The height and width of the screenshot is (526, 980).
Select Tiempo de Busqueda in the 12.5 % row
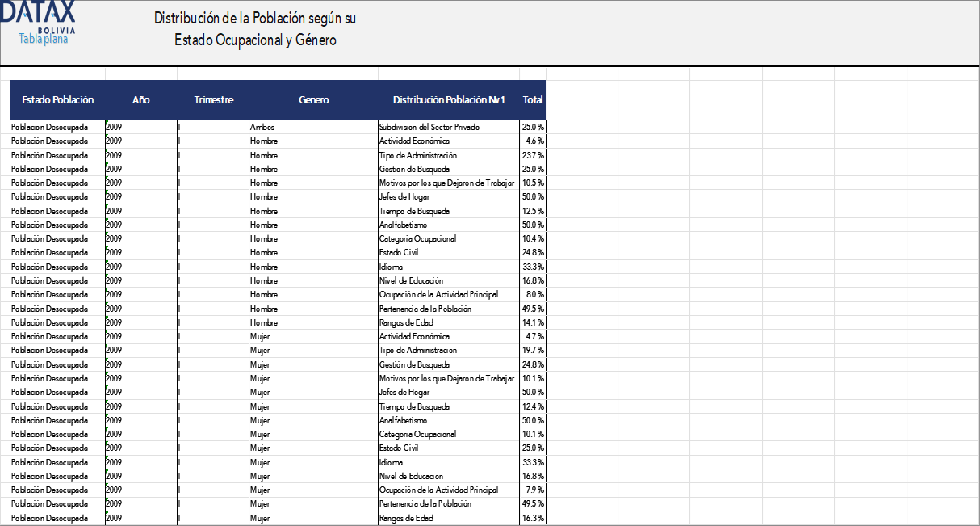coord(449,211)
